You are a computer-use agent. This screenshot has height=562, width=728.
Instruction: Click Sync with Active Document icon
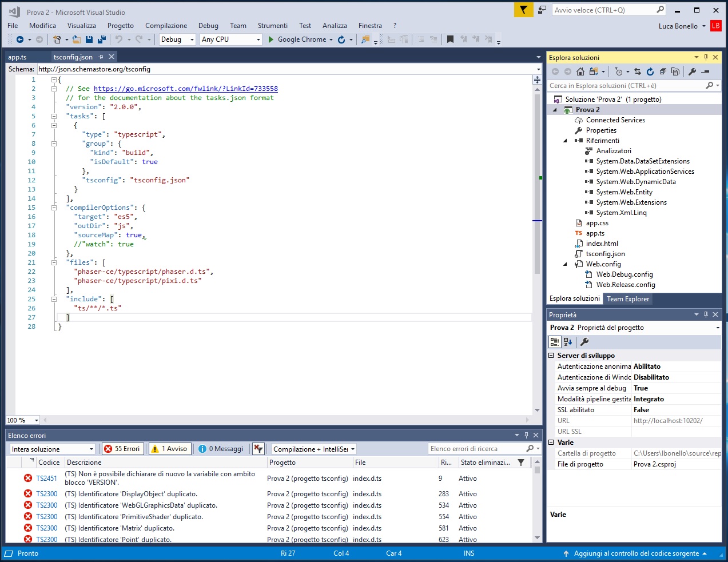tap(638, 71)
